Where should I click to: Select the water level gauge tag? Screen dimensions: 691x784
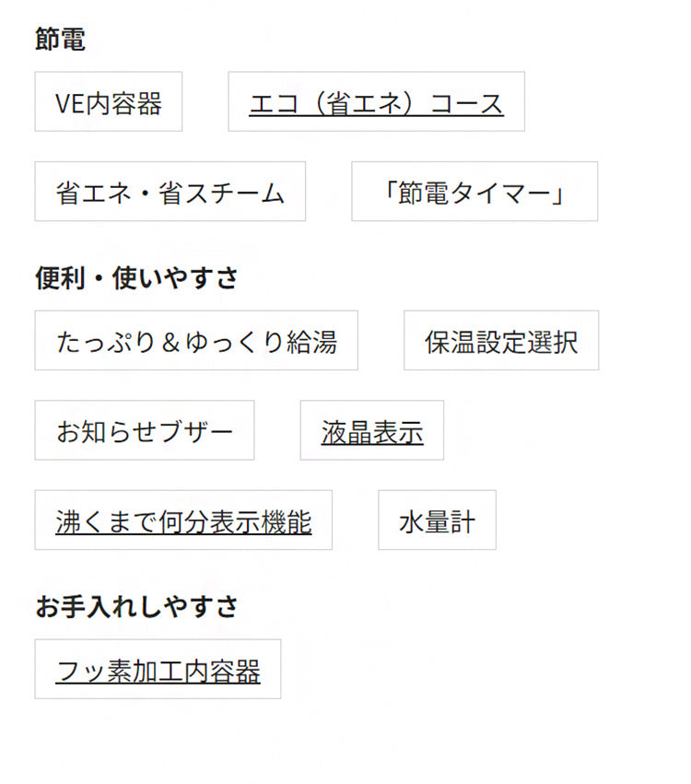437,521
